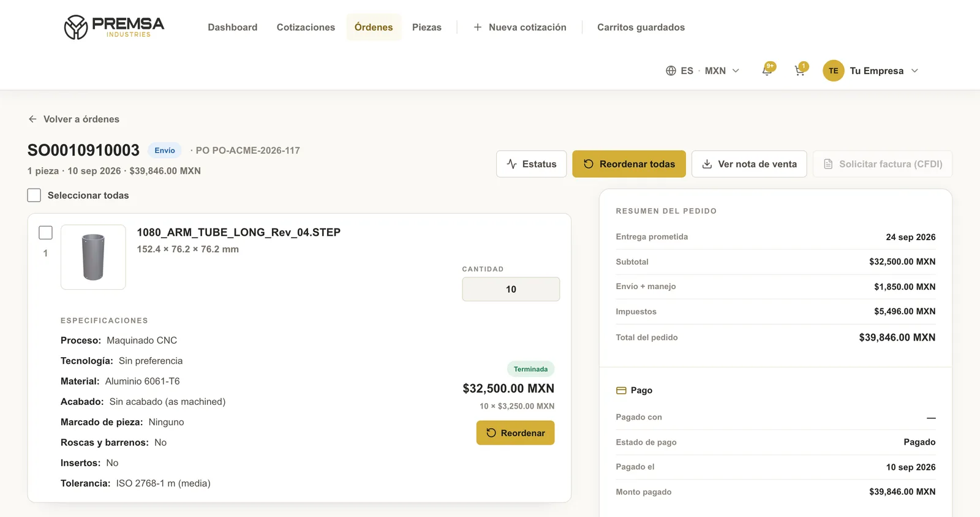
Task: Select the Seleccionar todas checkbox
Action: [x=34, y=195]
